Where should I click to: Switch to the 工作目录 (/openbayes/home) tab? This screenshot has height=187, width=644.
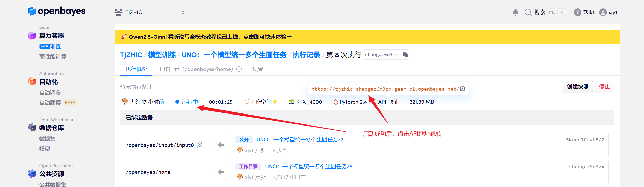point(196,69)
